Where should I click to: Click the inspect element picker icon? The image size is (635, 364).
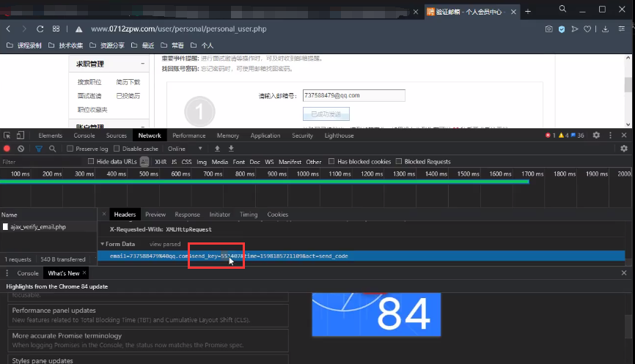tap(7, 135)
